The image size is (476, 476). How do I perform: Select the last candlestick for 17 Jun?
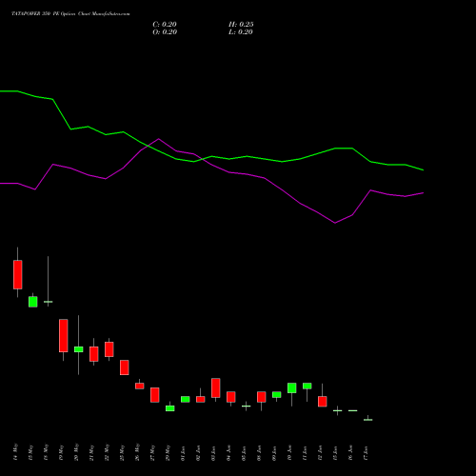click(x=368, y=420)
